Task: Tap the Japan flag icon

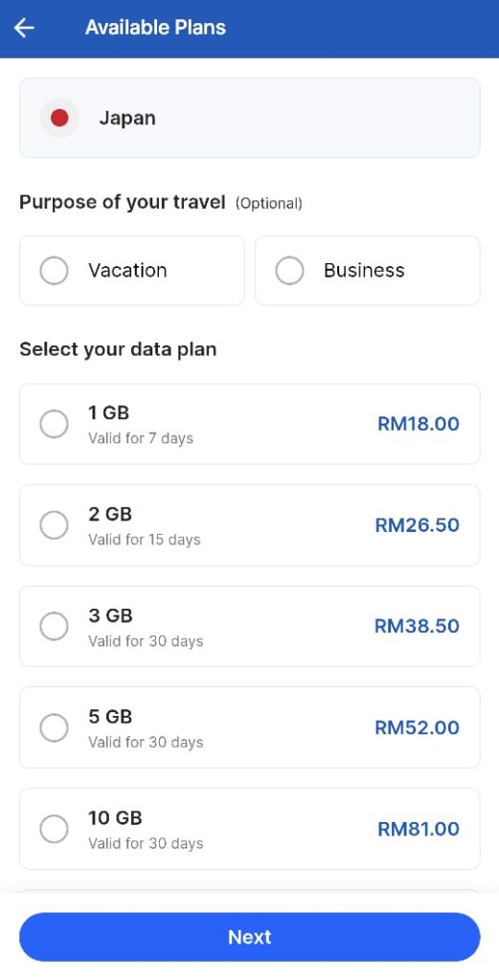Action: [x=59, y=118]
